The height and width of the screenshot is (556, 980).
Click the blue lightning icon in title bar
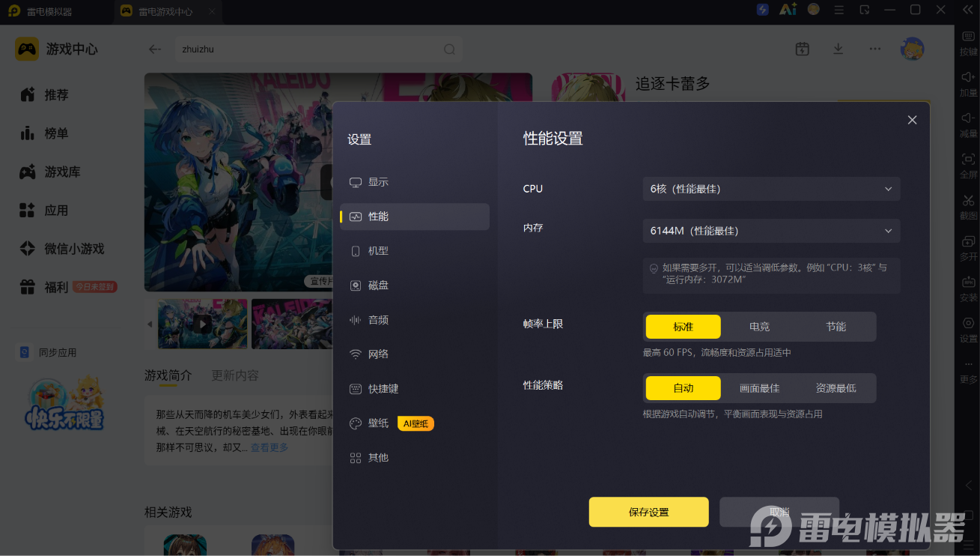tap(763, 10)
